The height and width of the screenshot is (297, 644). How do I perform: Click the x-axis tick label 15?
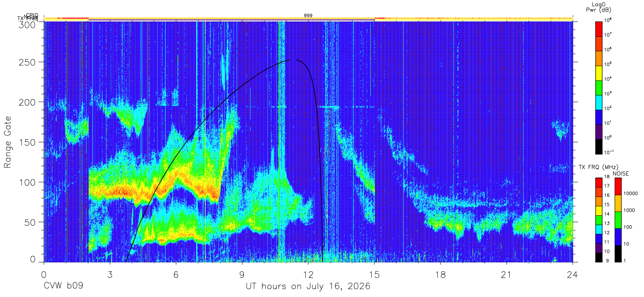click(x=374, y=274)
